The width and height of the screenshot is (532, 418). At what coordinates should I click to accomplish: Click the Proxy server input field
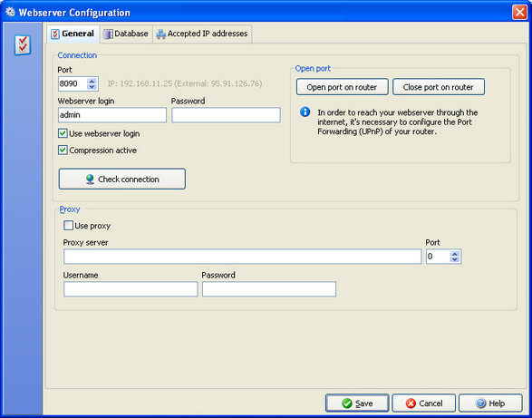click(x=243, y=257)
